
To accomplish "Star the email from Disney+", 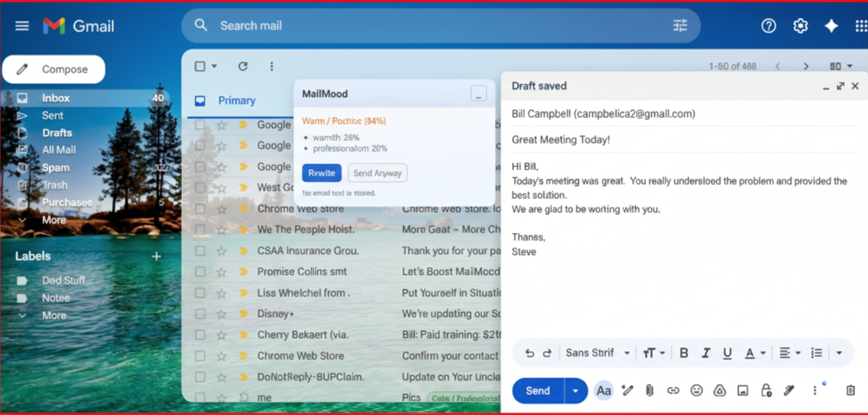I will click(x=221, y=314).
